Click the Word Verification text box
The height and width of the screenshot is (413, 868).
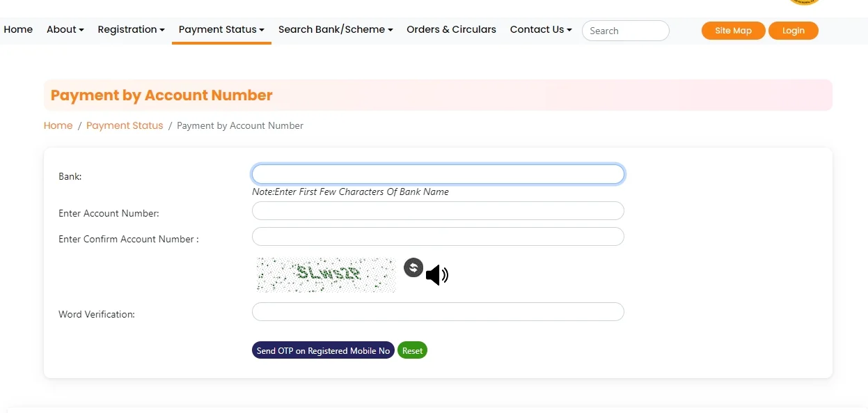(x=438, y=312)
